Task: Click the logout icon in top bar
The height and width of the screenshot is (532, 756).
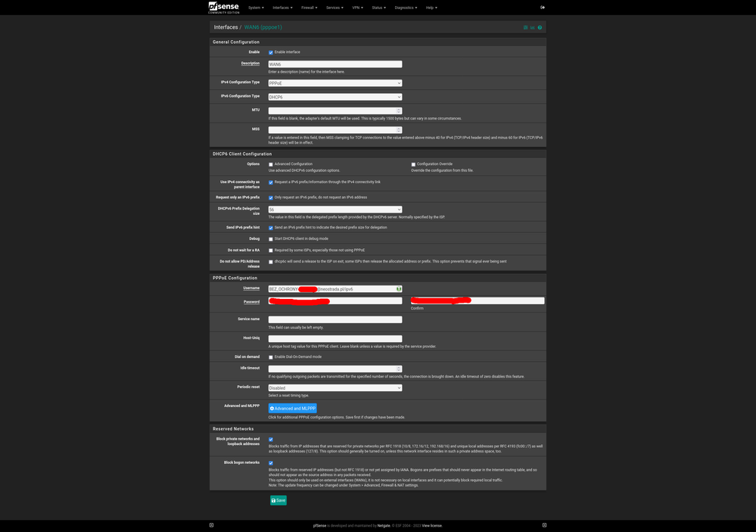Action: point(543,8)
